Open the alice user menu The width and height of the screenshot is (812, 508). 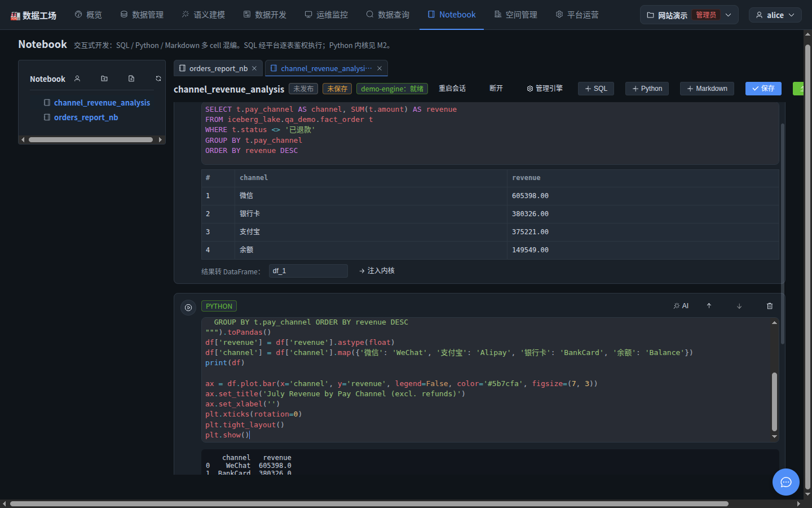point(775,15)
